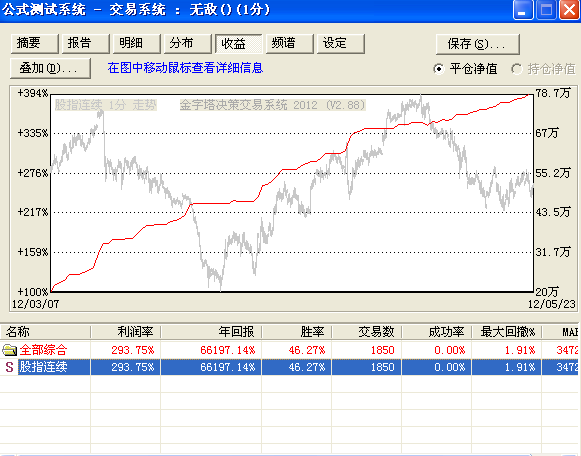Select the 股指连续 row name

43,367
